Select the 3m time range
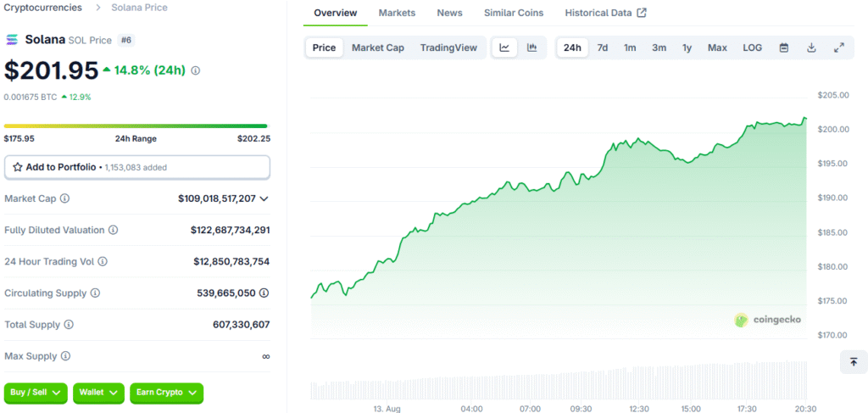The height and width of the screenshot is (413, 868). [x=659, y=47]
